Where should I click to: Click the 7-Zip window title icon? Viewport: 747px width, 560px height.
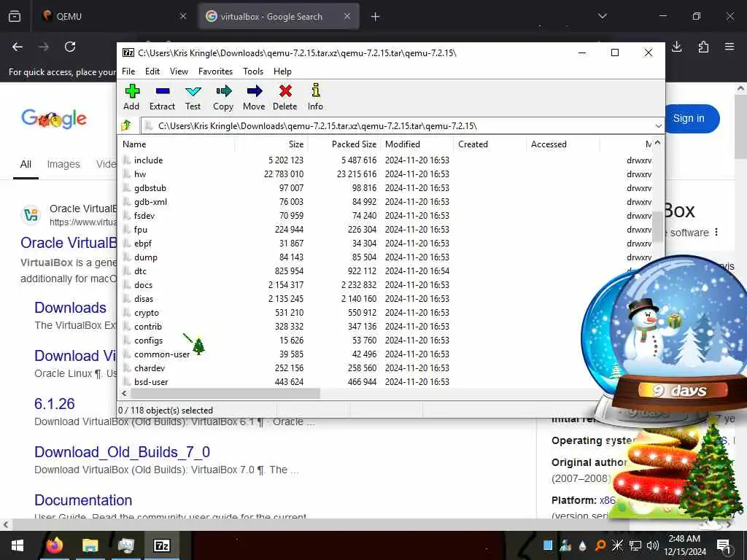click(x=128, y=52)
